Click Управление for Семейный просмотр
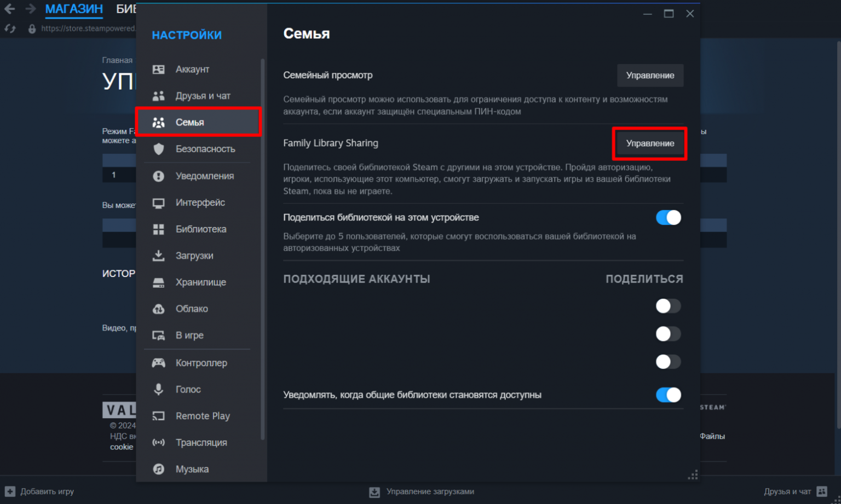 [650, 76]
